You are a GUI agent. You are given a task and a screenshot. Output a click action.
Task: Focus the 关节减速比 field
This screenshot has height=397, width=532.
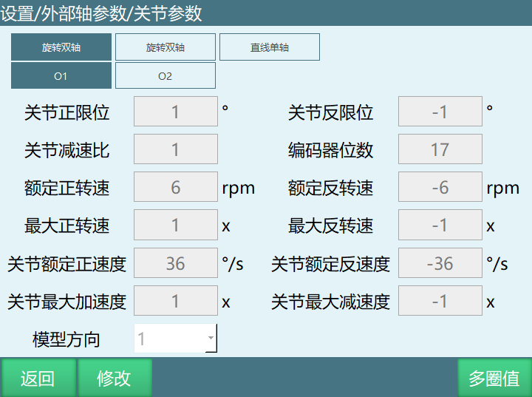pyautogui.click(x=175, y=149)
